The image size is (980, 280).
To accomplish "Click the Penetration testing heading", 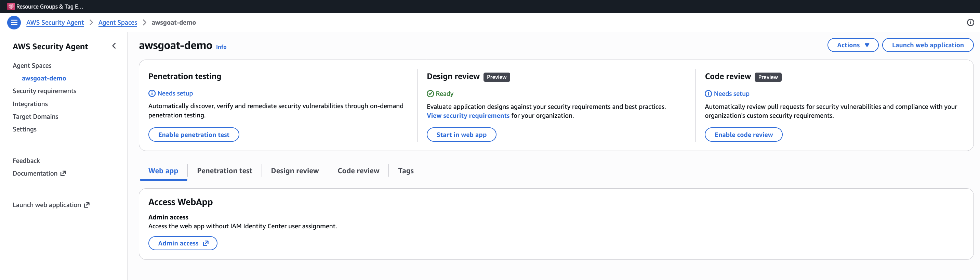I will (x=185, y=76).
